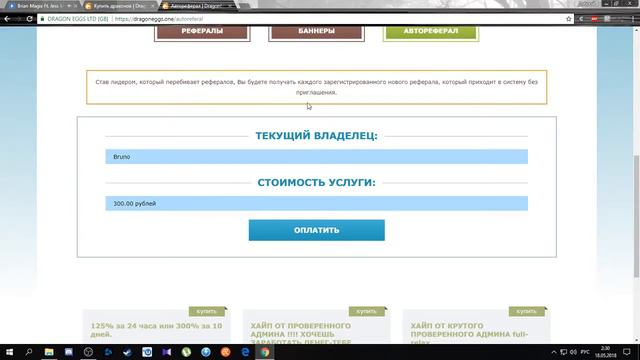640x360 pixels.
Task: Open the orange round app in taskbar
Action: click(x=225, y=352)
